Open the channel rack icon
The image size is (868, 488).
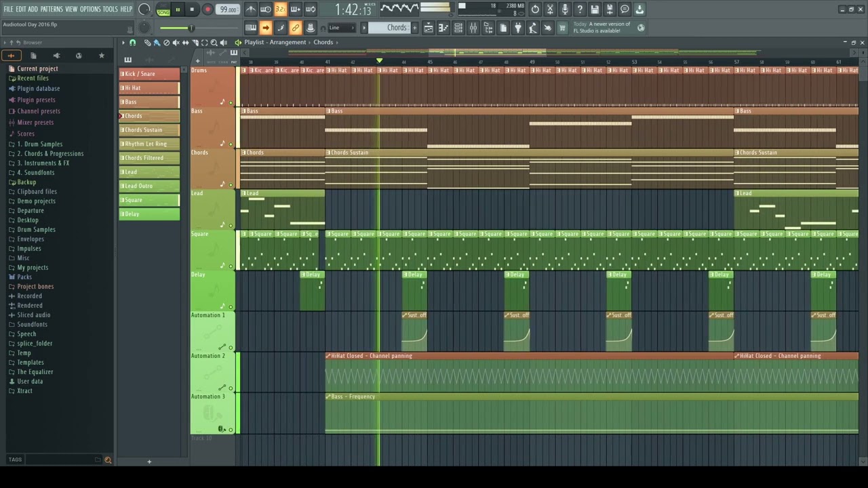(x=458, y=28)
